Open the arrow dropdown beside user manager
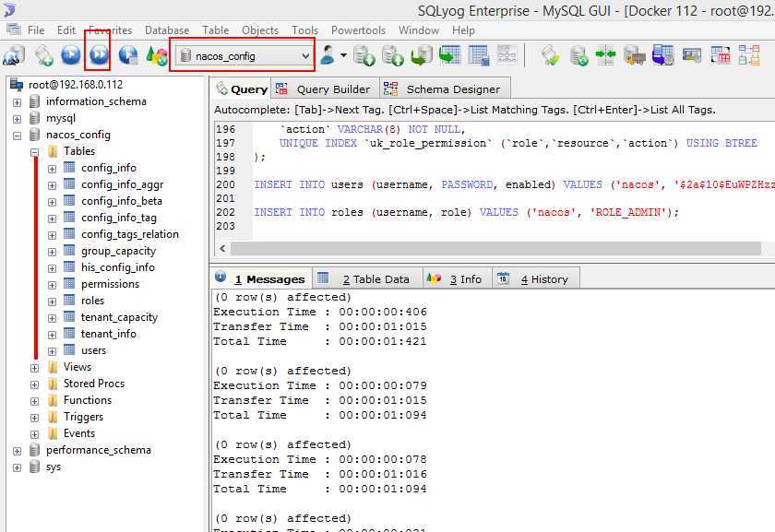The height and width of the screenshot is (532, 775). click(x=343, y=55)
